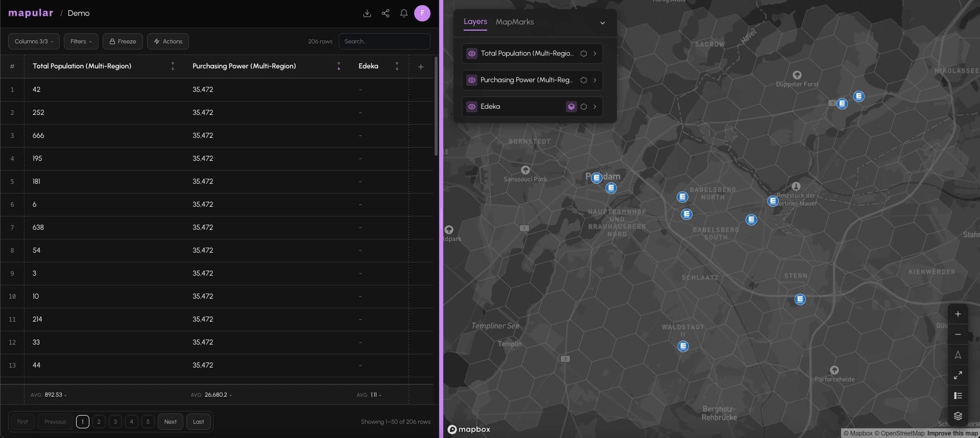980x438 pixels.
Task: Click the purple stack icon on Edeka layer
Action: [571, 107]
